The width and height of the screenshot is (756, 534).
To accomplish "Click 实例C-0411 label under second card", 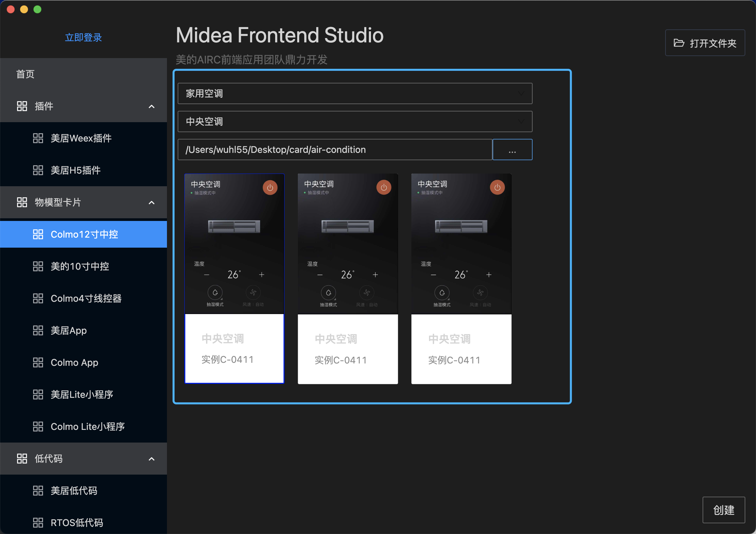I will (341, 360).
